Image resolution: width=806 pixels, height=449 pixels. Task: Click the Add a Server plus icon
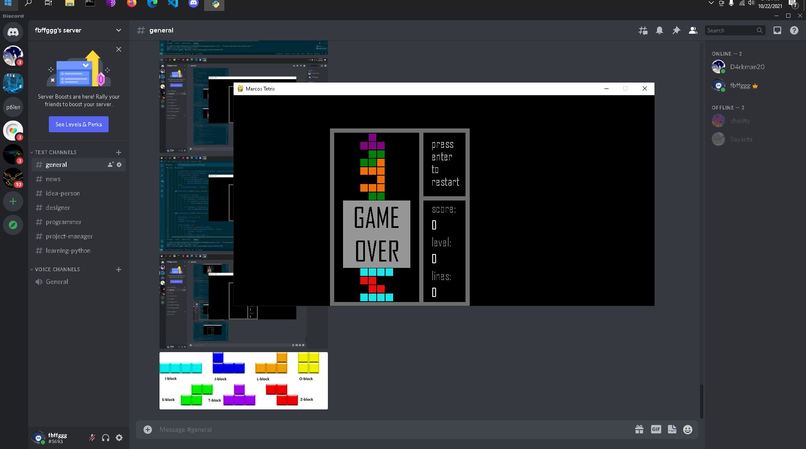13,202
